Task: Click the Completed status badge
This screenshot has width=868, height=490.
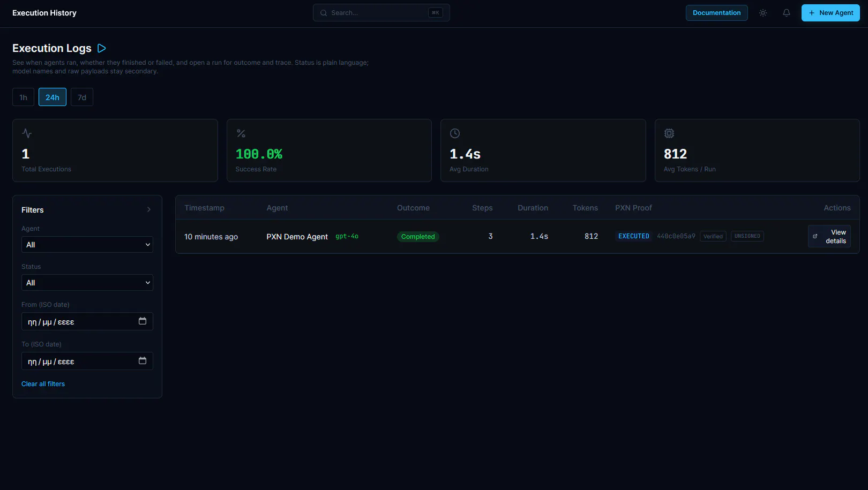Action: [418, 237]
